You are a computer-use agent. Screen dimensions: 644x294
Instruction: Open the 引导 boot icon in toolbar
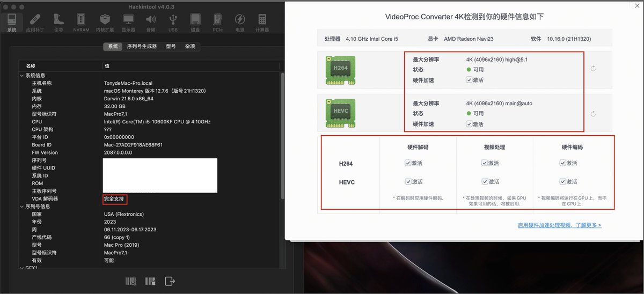tap(58, 23)
